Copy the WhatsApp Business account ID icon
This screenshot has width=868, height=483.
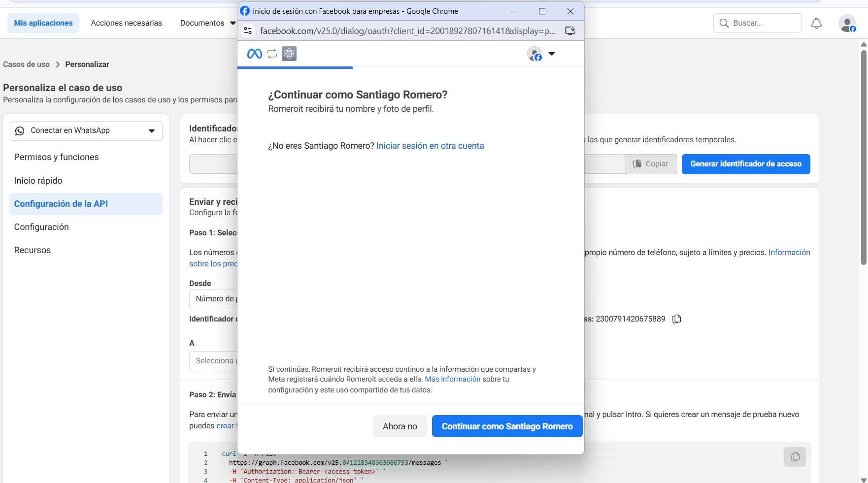click(677, 319)
